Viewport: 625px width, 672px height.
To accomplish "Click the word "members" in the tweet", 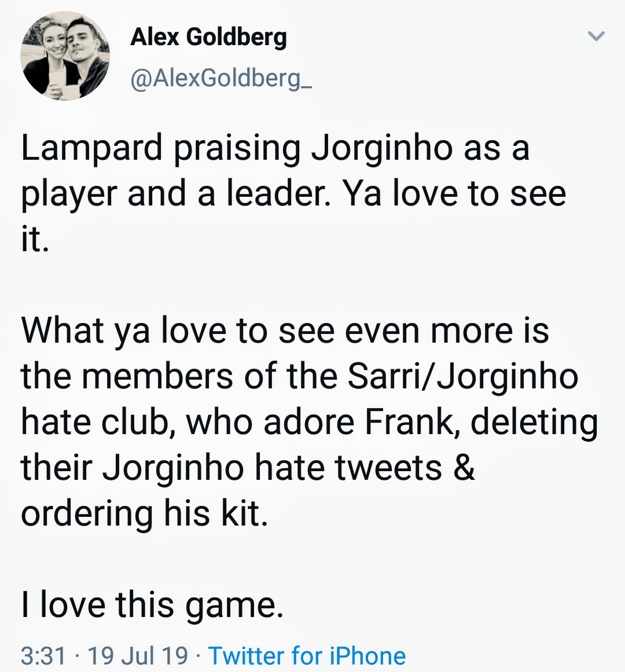I will [157, 376].
